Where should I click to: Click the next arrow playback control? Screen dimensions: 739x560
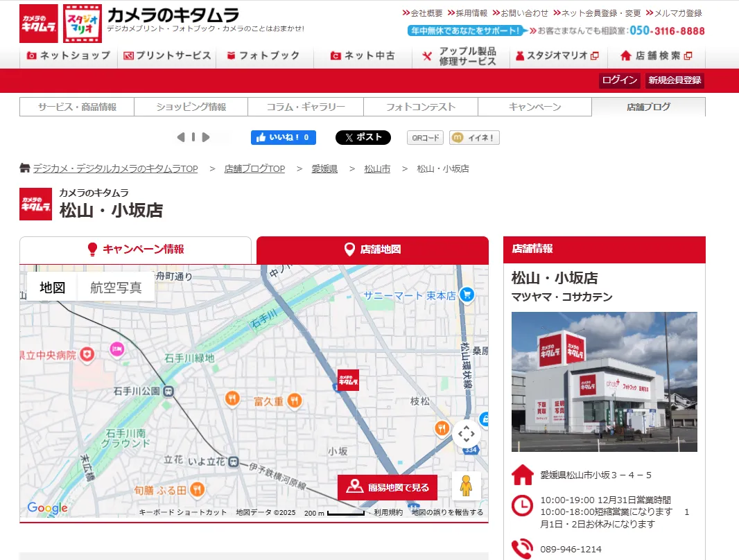[x=205, y=137]
